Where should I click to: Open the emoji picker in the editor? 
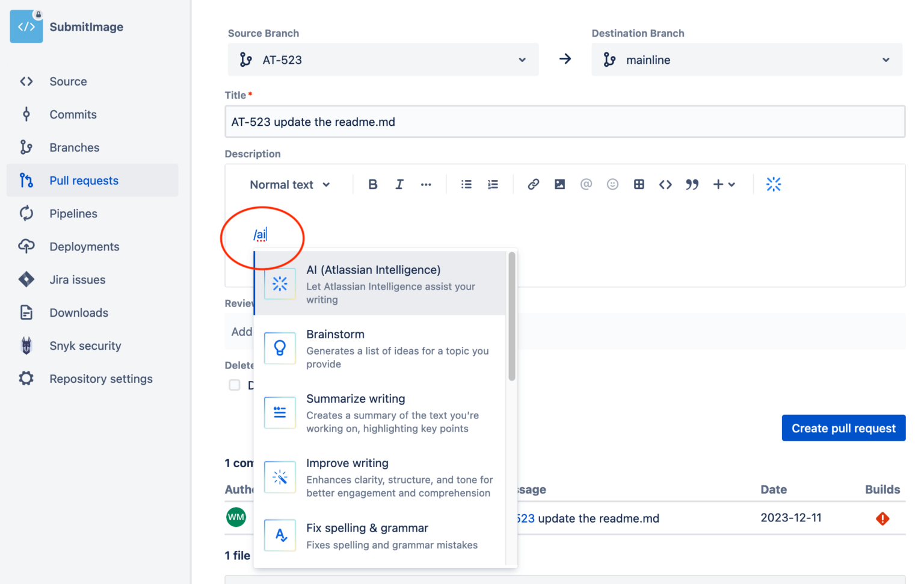612,184
